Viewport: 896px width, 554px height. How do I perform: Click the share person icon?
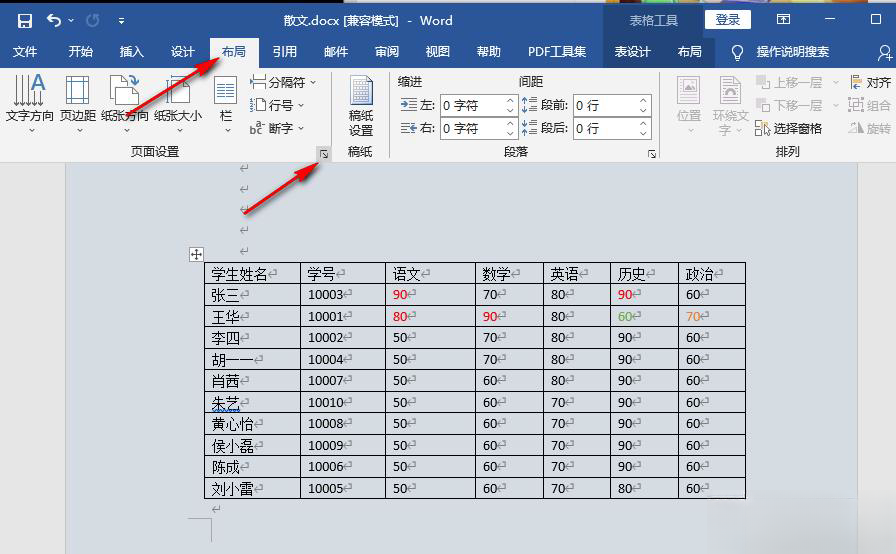point(885,53)
